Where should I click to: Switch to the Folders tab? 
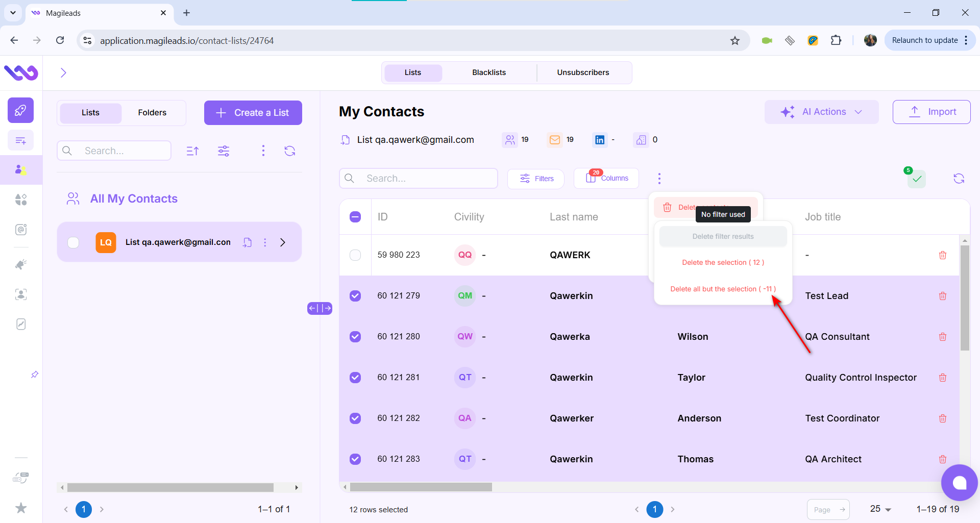(x=152, y=113)
